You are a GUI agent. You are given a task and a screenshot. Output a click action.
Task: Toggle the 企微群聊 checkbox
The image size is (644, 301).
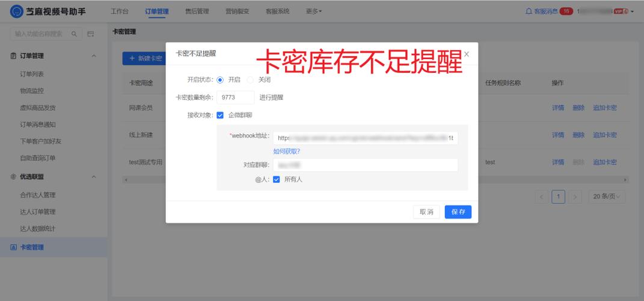click(x=220, y=115)
